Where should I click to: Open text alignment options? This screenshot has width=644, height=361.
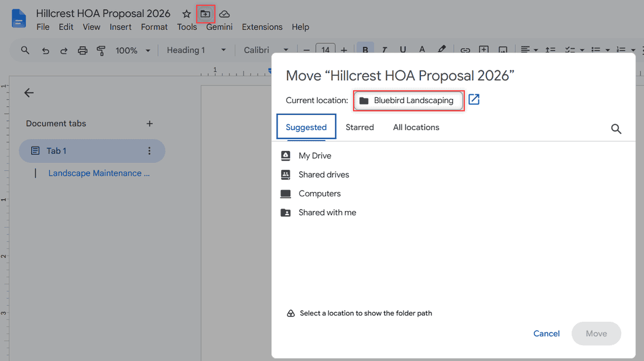pyautogui.click(x=529, y=50)
